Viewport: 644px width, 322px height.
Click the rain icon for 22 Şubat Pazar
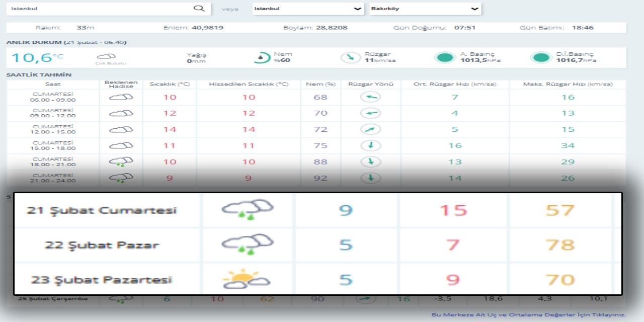pos(247,245)
